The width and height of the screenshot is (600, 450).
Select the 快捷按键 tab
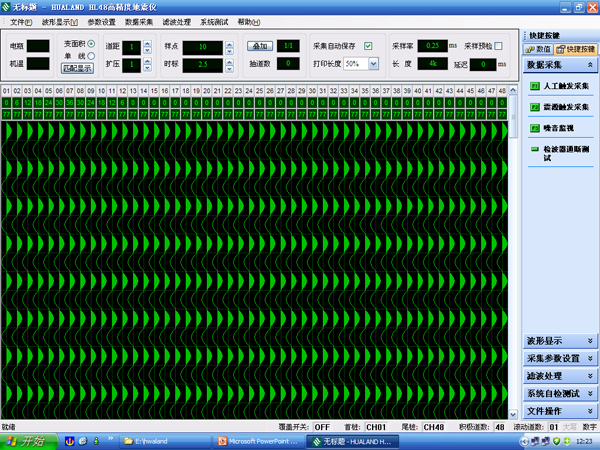point(575,48)
